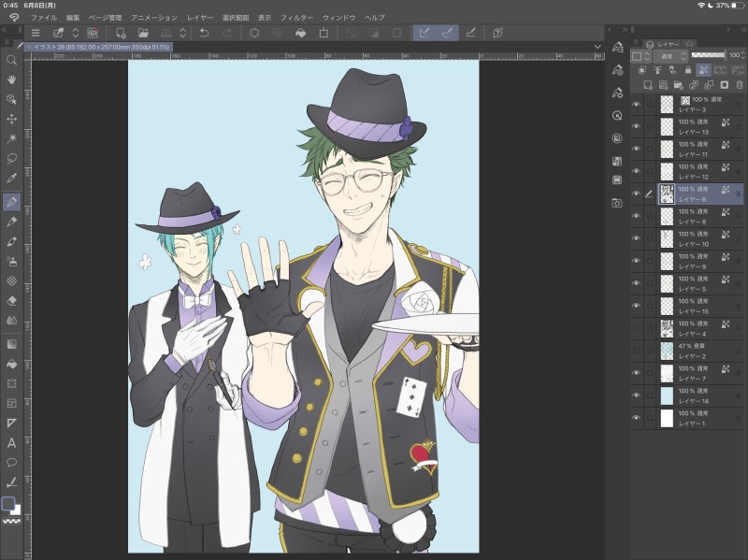748x560 pixels.
Task: Open the レイヤー menu in menu bar
Action: [200, 18]
